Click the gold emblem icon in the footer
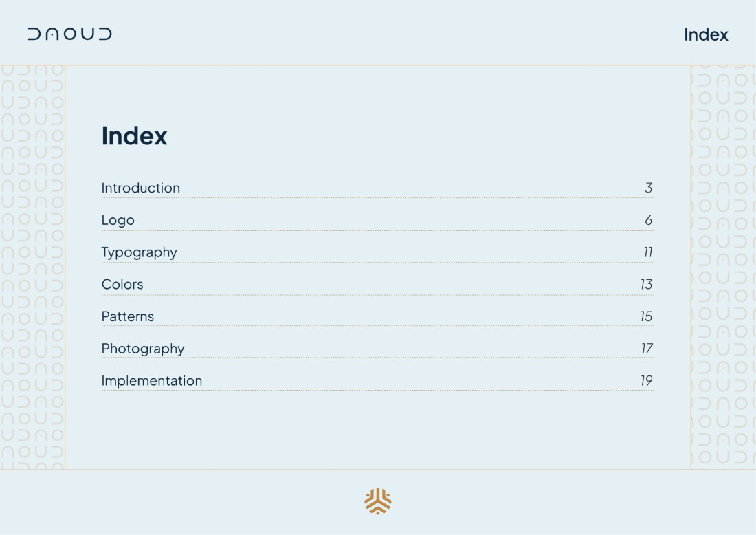This screenshot has height=535, width=756. pyautogui.click(x=378, y=501)
